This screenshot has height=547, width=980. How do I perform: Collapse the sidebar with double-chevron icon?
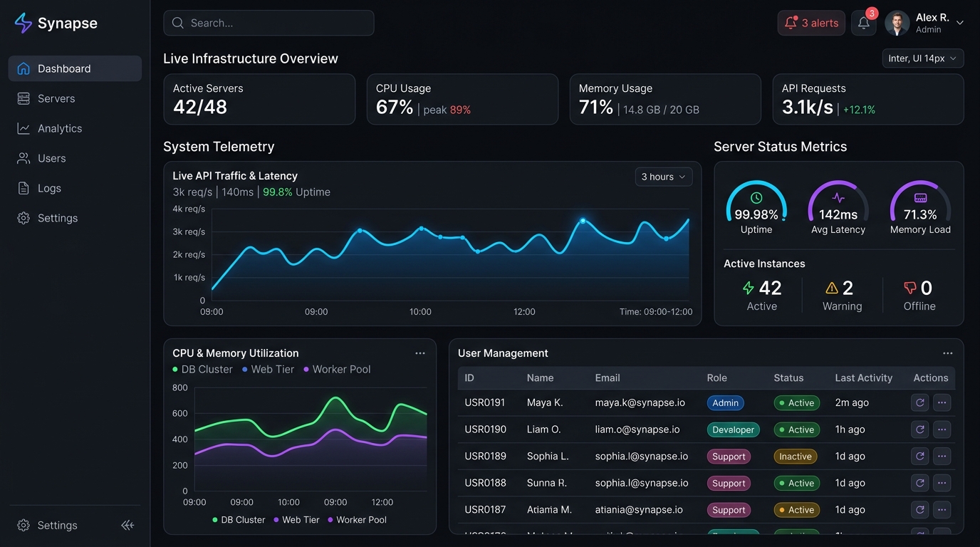click(127, 525)
